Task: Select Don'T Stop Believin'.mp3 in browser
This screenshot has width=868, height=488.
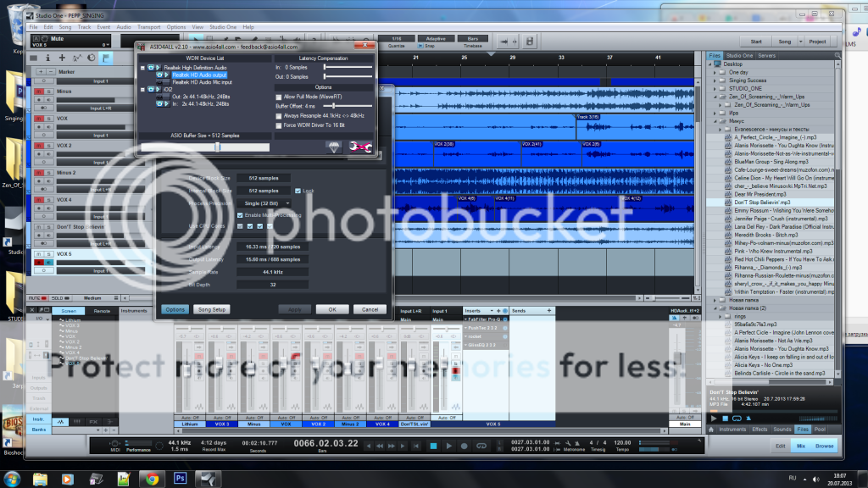Action: click(762, 202)
